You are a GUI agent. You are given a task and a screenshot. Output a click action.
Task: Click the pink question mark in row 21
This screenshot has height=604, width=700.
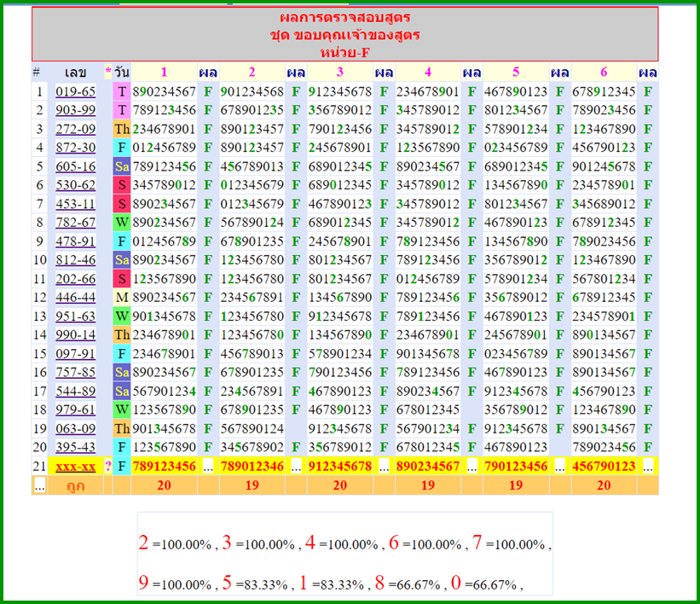pyautogui.click(x=108, y=467)
